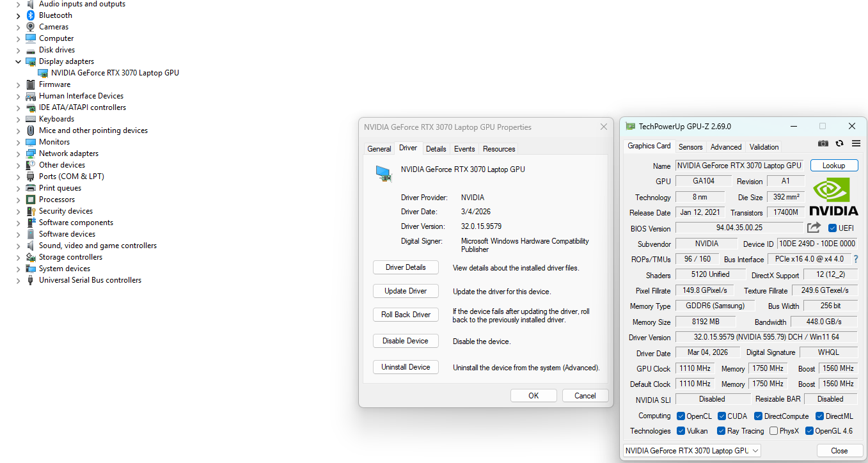The width and height of the screenshot is (868, 463).
Task: Click the Mice and other pointing devices icon
Action: point(30,130)
